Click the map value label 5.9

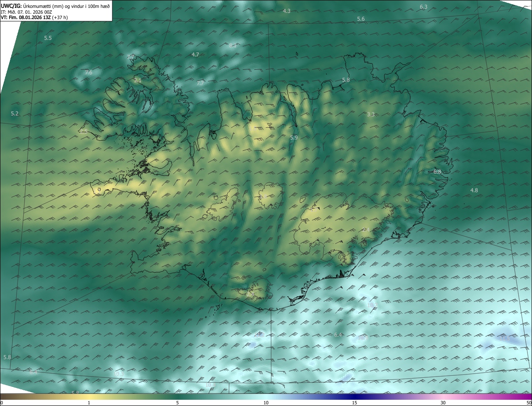[x=294, y=137]
